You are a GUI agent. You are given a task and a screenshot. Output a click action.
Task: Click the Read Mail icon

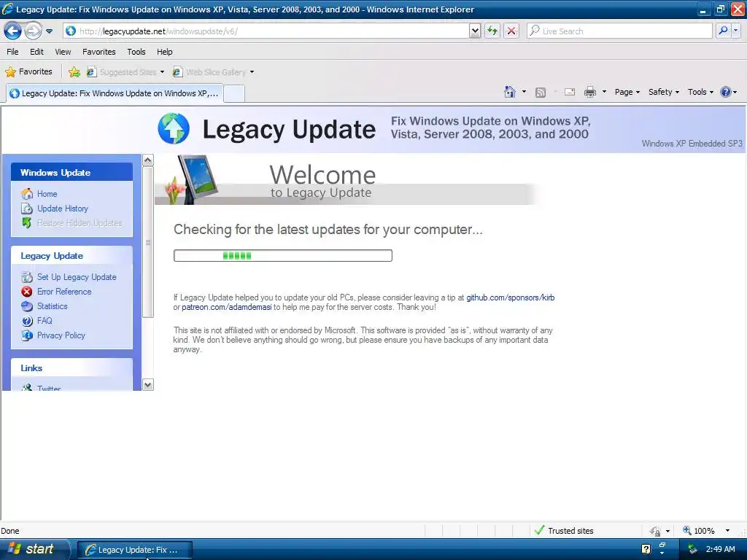(570, 93)
